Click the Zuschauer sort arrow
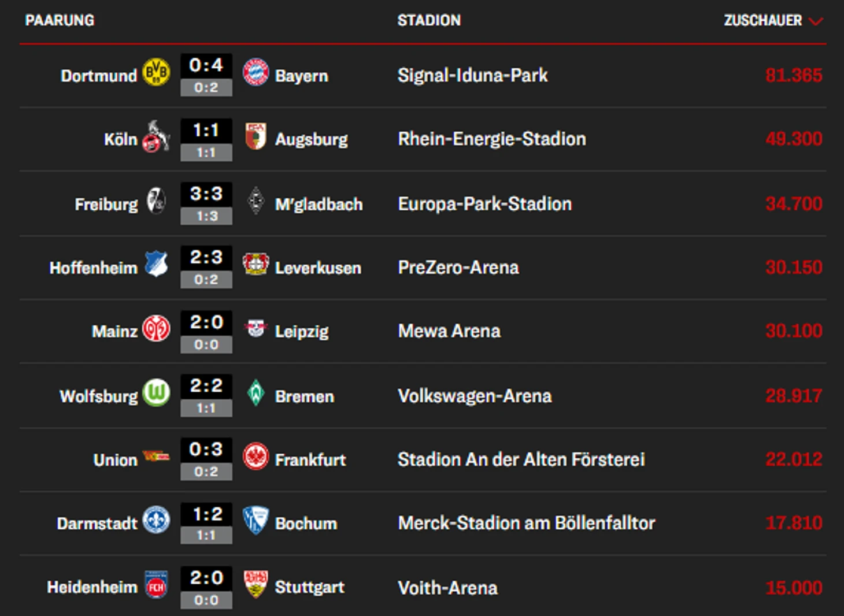 [816, 22]
